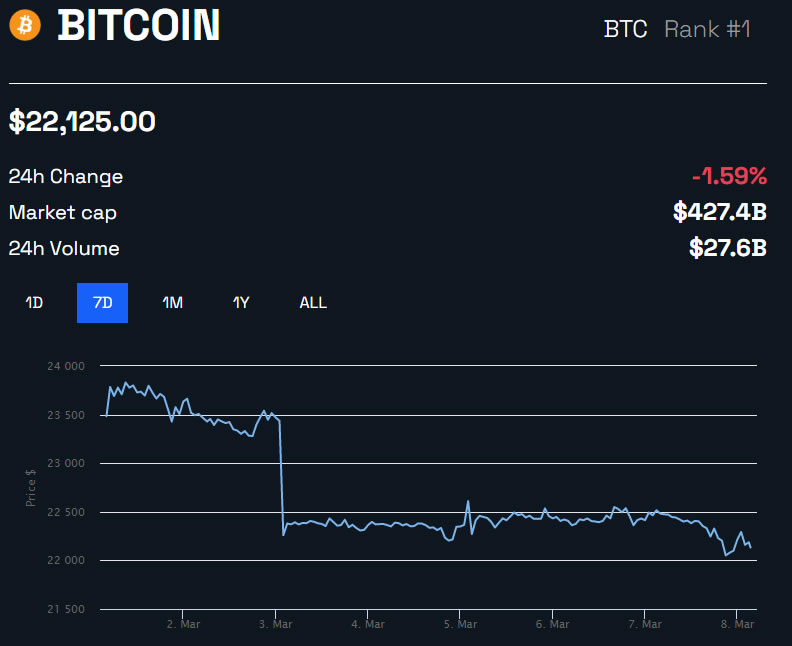Show the ALL time chart range
Viewport: 792px width, 646px height.
point(313,303)
